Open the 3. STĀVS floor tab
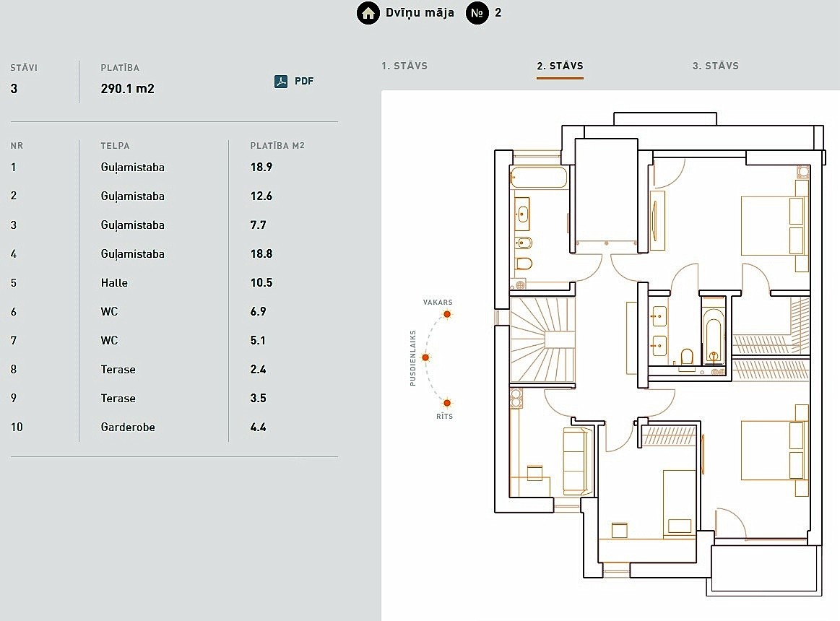 point(715,66)
